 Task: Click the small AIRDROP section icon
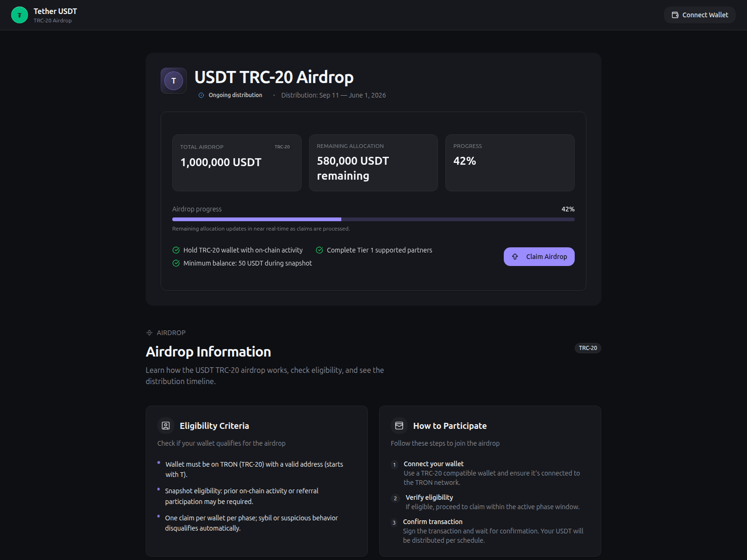tap(149, 333)
